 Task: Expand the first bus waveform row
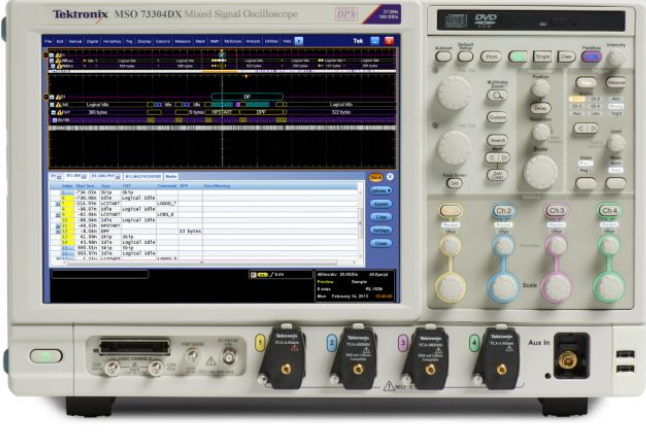coord(52,56)
